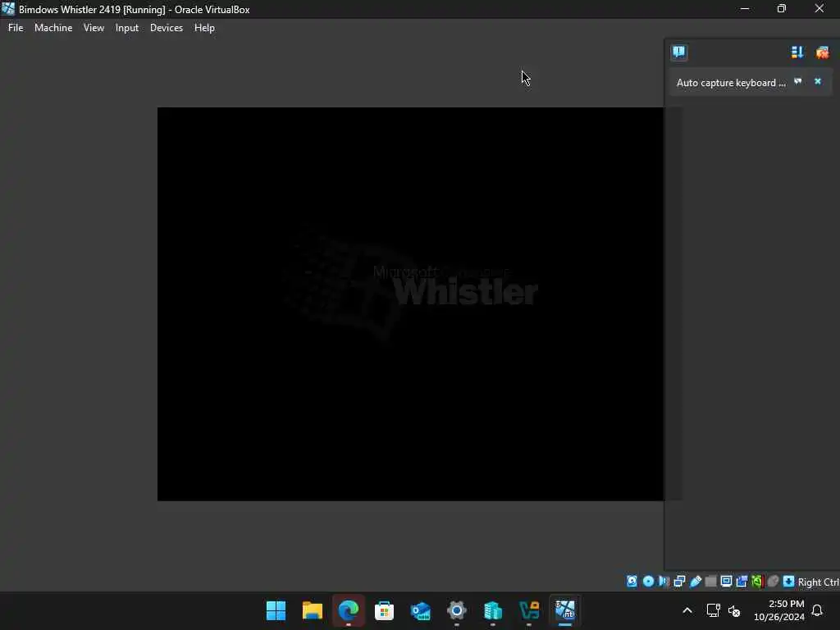Show hidden system tray icons chevron

point(687,610)
